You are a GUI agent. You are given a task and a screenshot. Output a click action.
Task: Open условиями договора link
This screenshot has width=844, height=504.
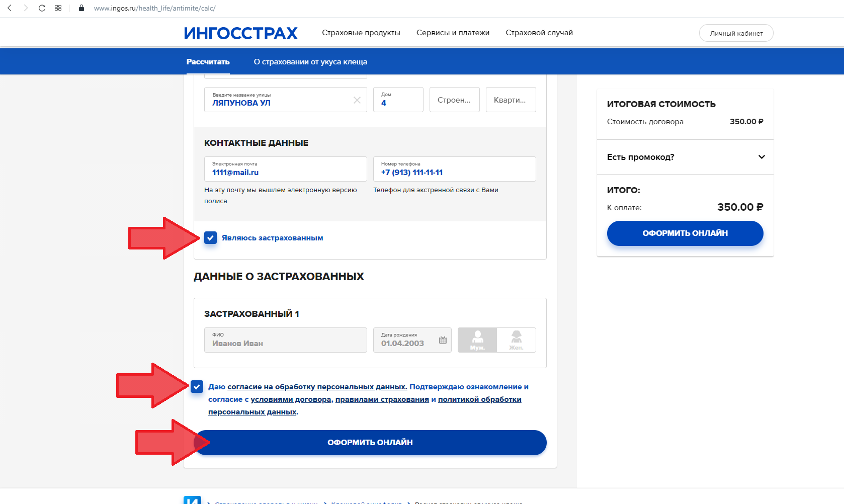pos(291,399)
